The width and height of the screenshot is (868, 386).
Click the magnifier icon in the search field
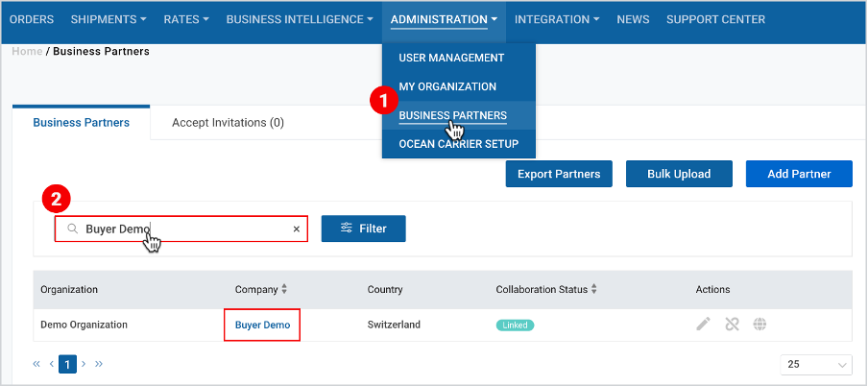[72, 229]
